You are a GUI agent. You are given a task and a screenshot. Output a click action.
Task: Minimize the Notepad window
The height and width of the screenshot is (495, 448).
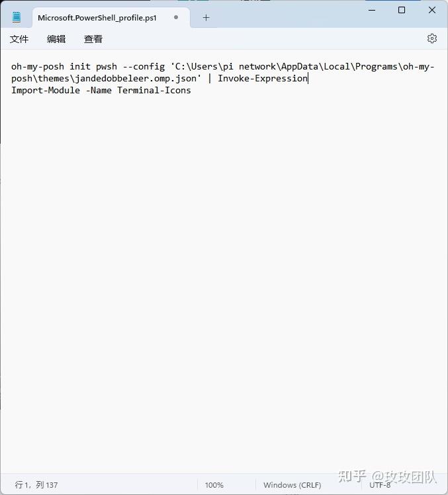coord(372,10)
